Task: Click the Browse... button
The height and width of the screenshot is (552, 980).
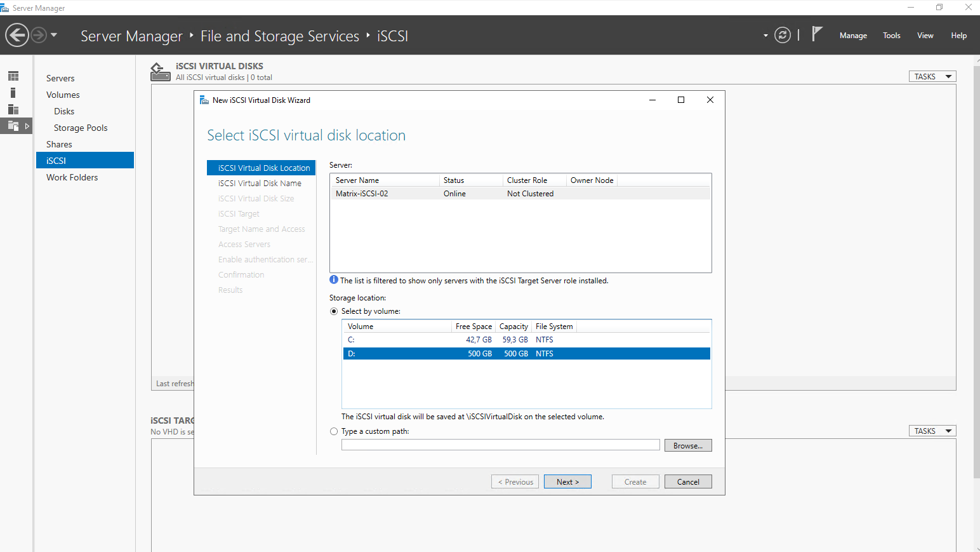Action: (687, 445)
